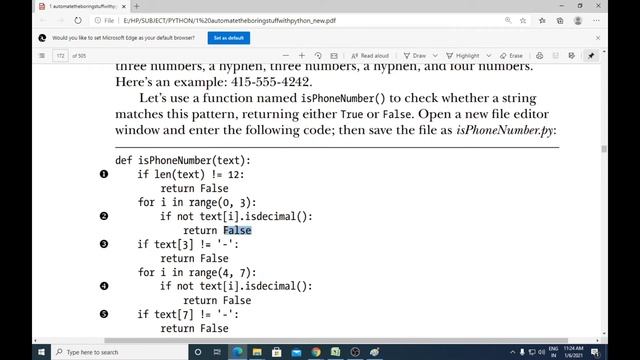The width and height of the screenshot is (640, 360).
Task: Open Collections panel
Action: 560,20
